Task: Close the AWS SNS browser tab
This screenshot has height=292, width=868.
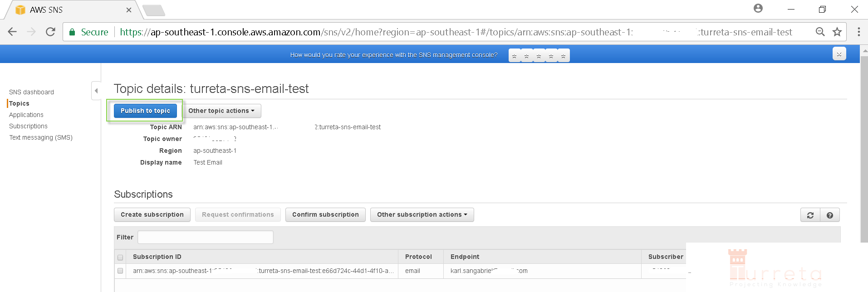Action: pyautogui.click(x=129, y=10)
